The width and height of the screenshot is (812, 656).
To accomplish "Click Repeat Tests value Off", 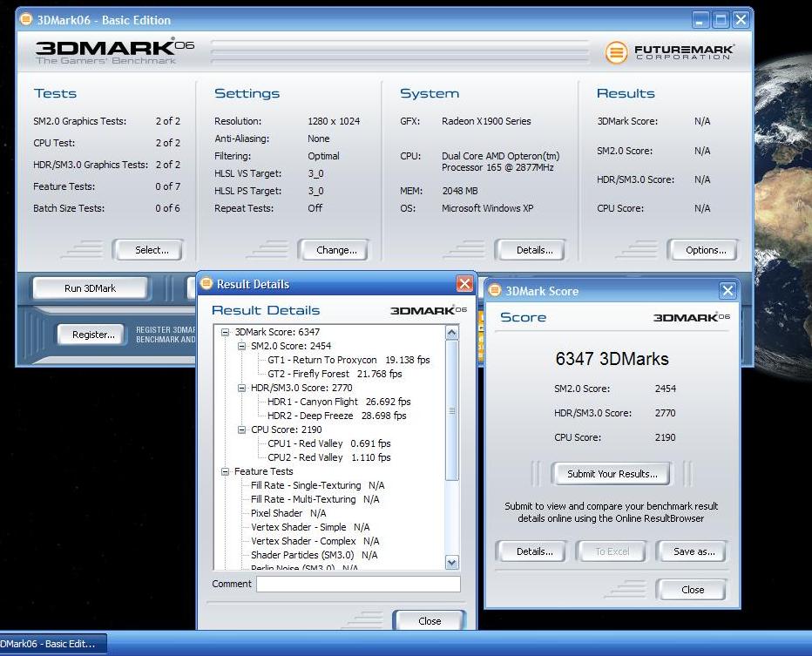I will [x=315, y=208].
